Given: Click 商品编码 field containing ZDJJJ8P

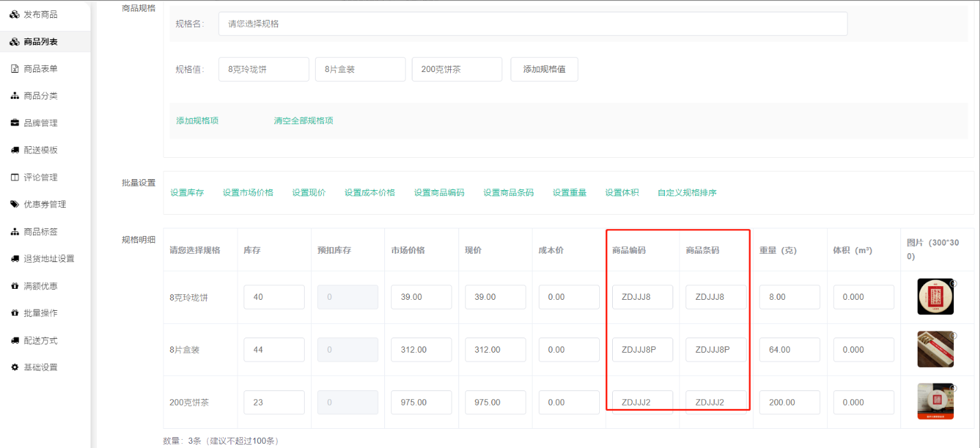Looking at the screenshot, I should [x=642, y=350].
